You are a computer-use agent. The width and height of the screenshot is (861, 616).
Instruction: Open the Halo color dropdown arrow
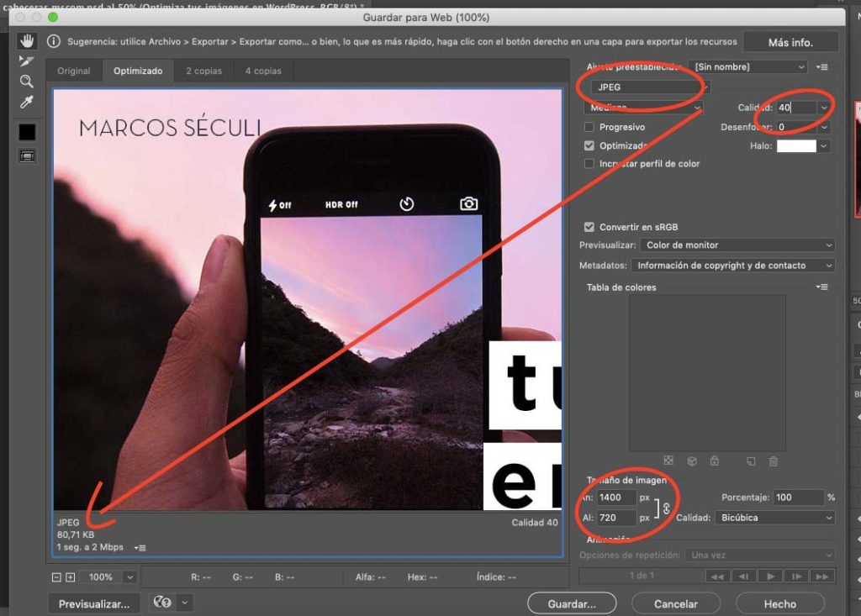(x=824, y=146)
